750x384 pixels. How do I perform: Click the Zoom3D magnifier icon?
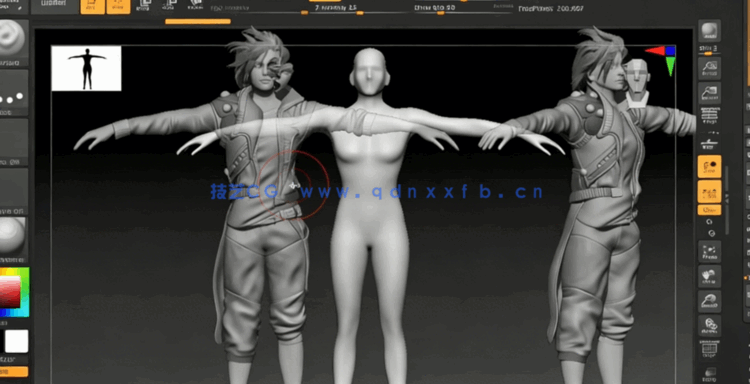tap(709, 301)
